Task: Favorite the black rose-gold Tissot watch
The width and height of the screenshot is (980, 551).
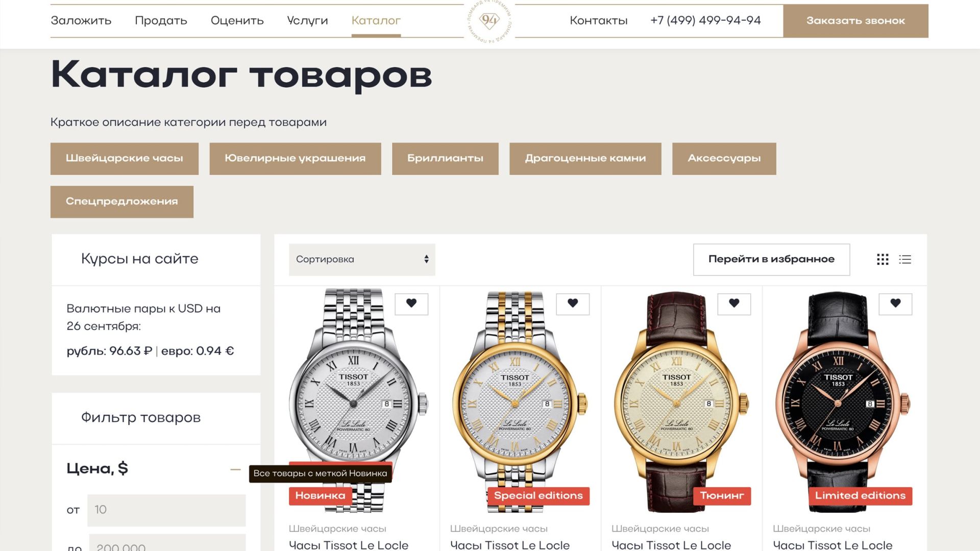Action: (895, 304)
